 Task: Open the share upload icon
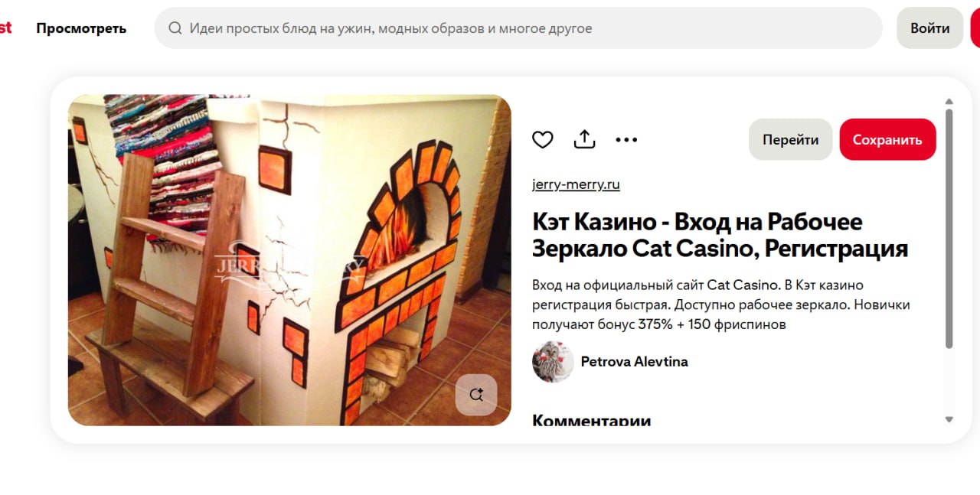tap(584, 139)
